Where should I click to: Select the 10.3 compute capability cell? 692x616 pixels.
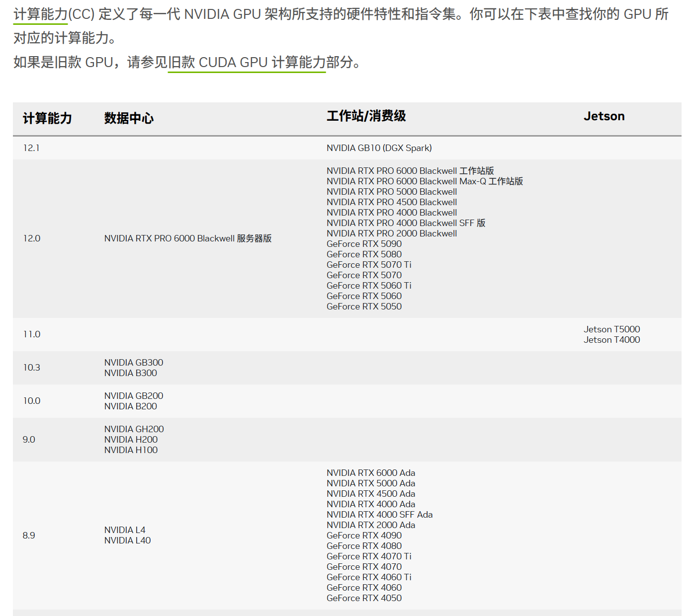tap(32, 368)
